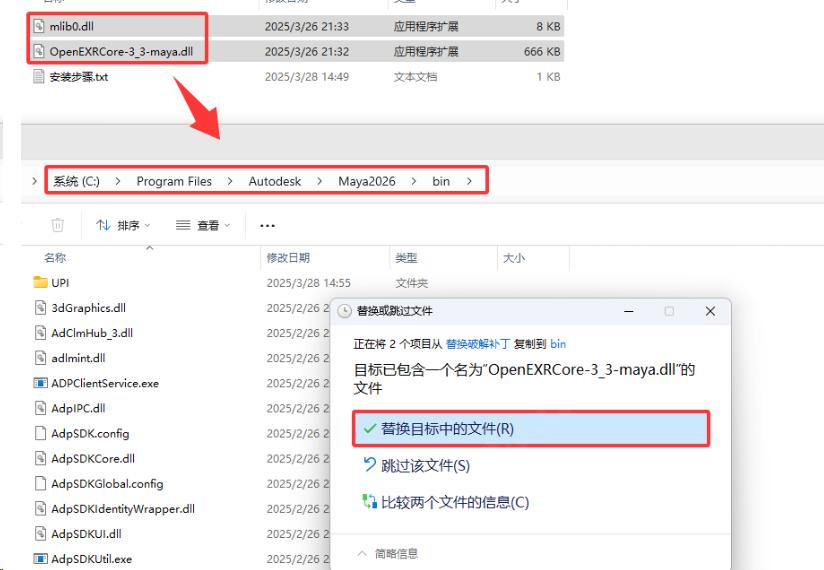The image size is (824, 570).
Task: Click the AdpSDKUtil.exe file icon
Action: (40, 558)
